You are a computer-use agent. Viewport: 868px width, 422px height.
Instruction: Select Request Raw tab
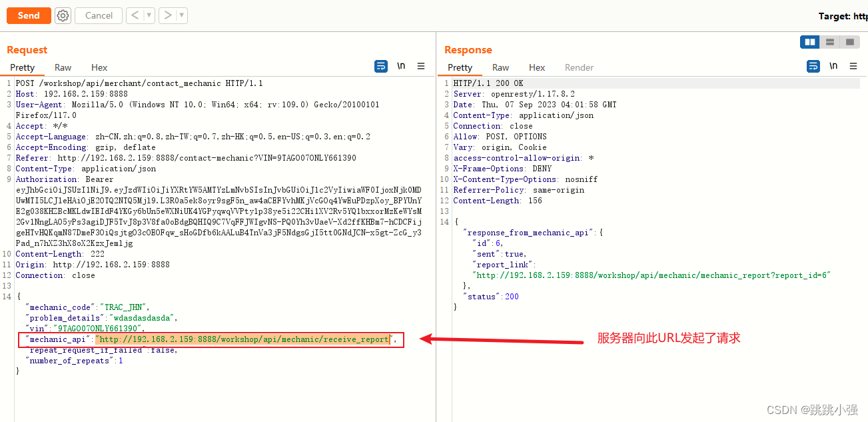(x=63, y=67)
